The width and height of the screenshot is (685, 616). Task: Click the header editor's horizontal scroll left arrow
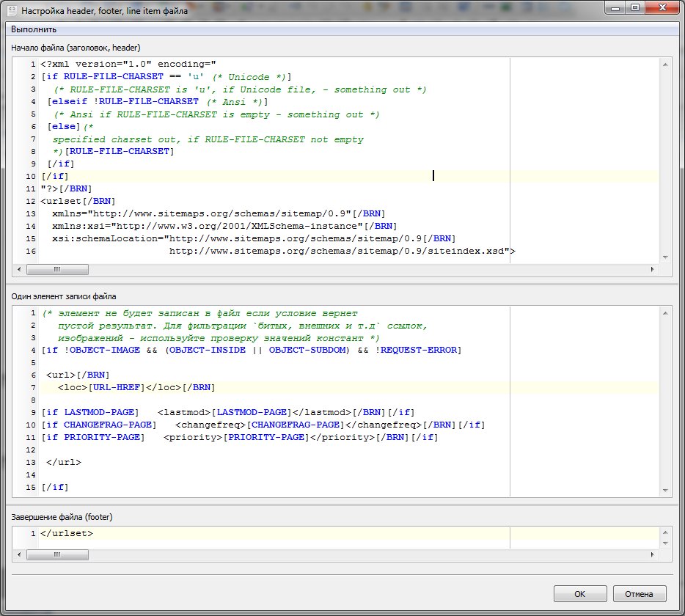pos(19,269)
